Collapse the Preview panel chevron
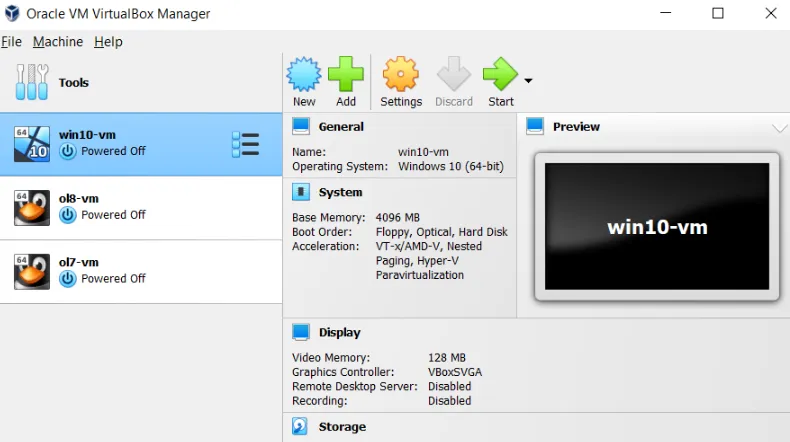 tap(779, 128)
